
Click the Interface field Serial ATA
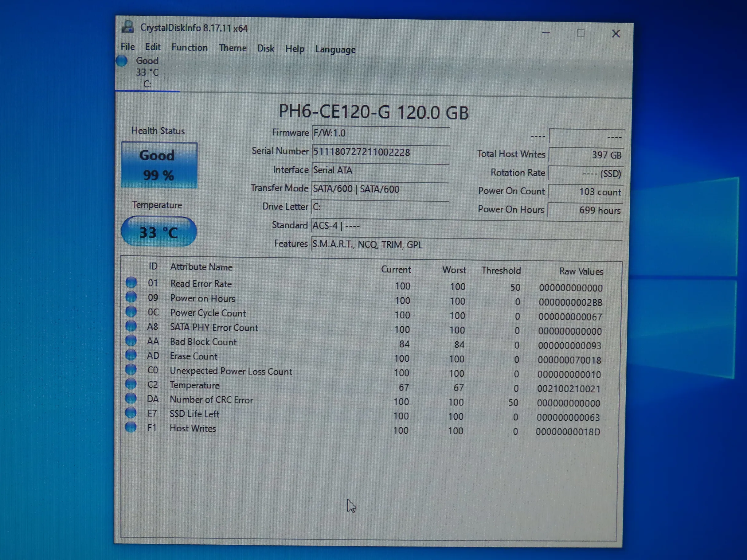(x=380, y=170)
